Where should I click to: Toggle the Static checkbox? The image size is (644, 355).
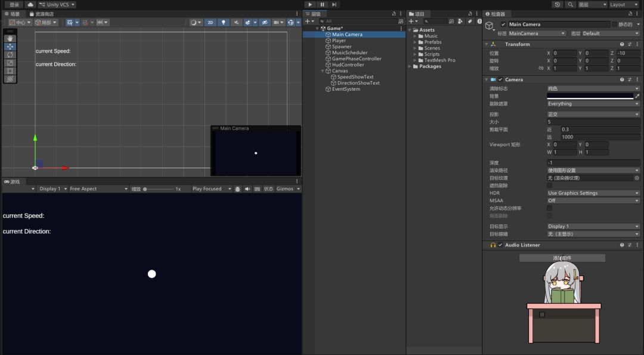[x=614, y=24]
